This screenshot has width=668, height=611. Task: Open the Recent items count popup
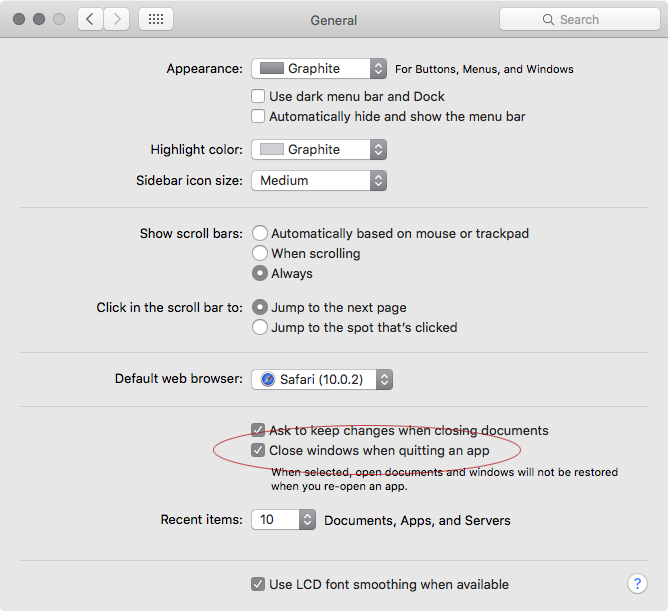tap(283, 519)
